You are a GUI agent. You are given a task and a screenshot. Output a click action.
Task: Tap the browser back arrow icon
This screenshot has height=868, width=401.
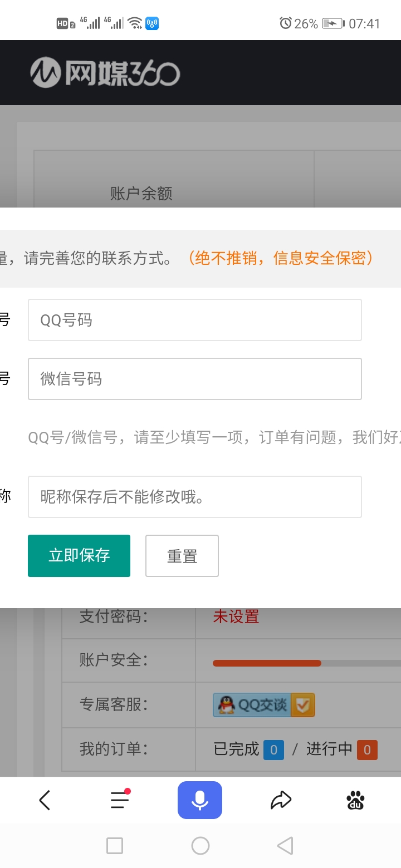[x=45, y=801]
